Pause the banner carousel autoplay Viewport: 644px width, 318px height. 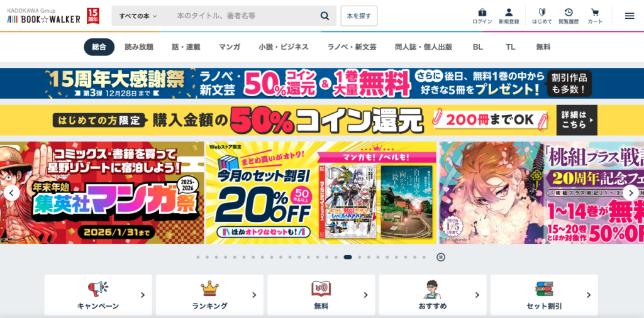[441, 257]
